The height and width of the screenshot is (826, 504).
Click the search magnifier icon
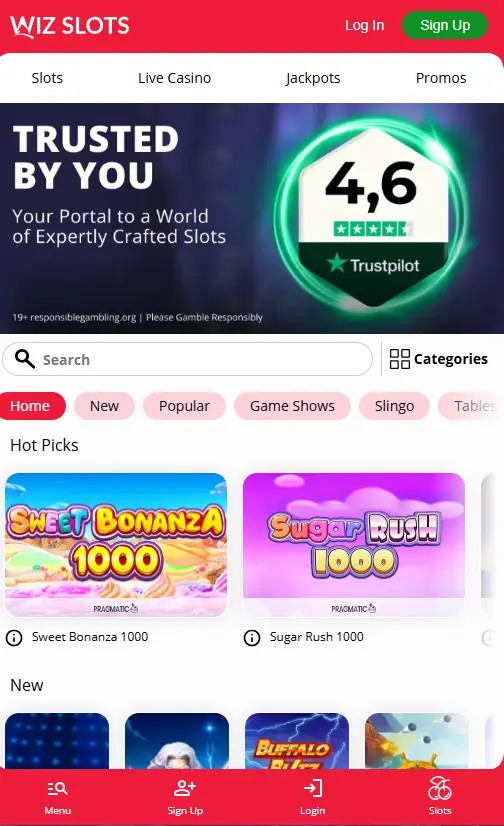24,359
